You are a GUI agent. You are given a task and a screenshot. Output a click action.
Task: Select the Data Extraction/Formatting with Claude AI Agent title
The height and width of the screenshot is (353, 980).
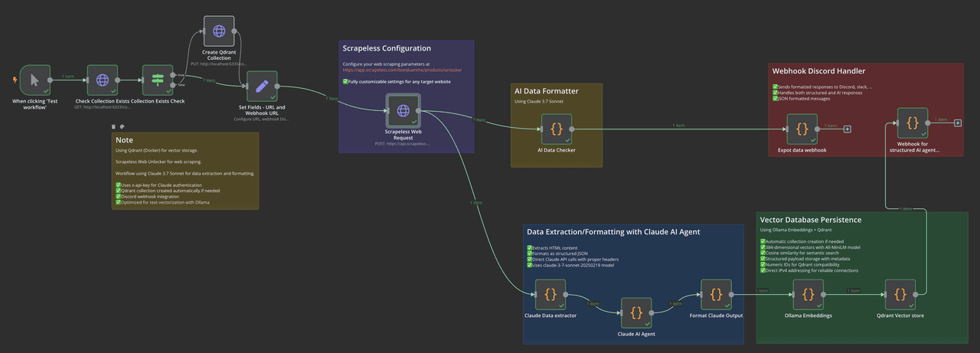pos(613,231)
